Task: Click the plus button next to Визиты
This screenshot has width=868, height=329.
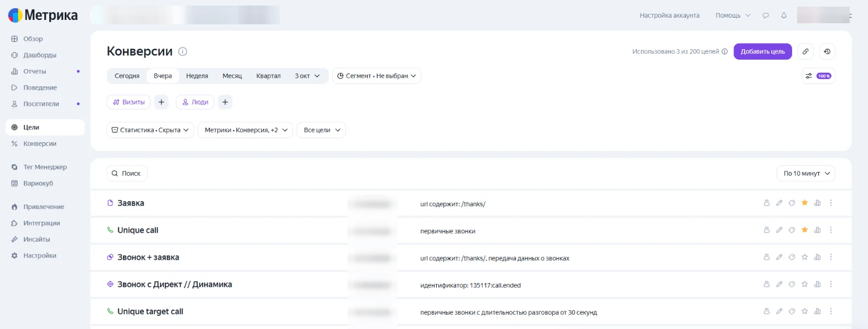Action: (x=161, y=102)
